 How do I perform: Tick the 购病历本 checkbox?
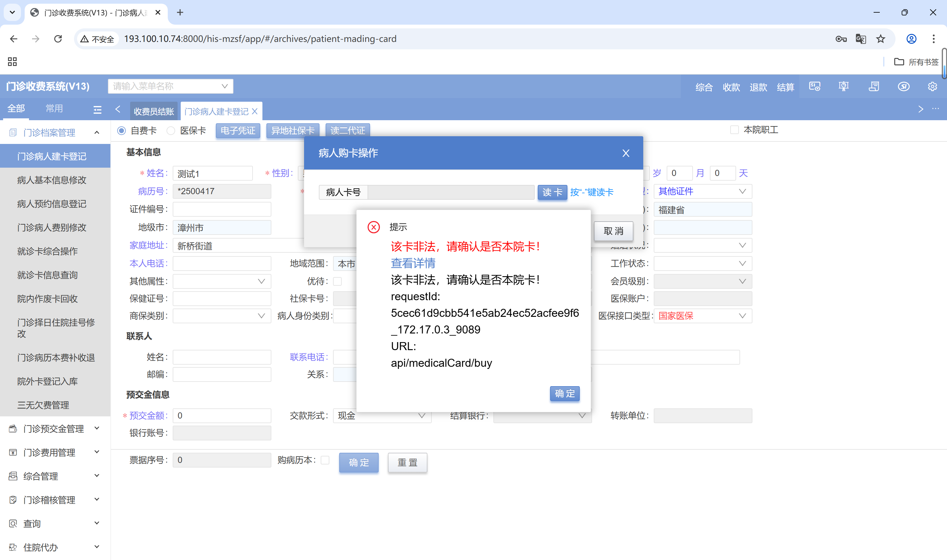tap(325, 460)
